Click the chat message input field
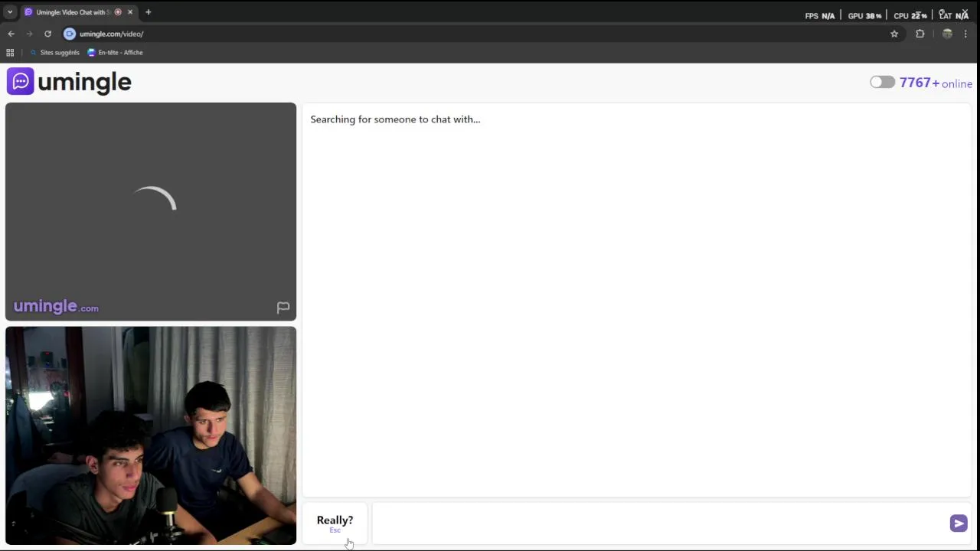 coord(659,523)
